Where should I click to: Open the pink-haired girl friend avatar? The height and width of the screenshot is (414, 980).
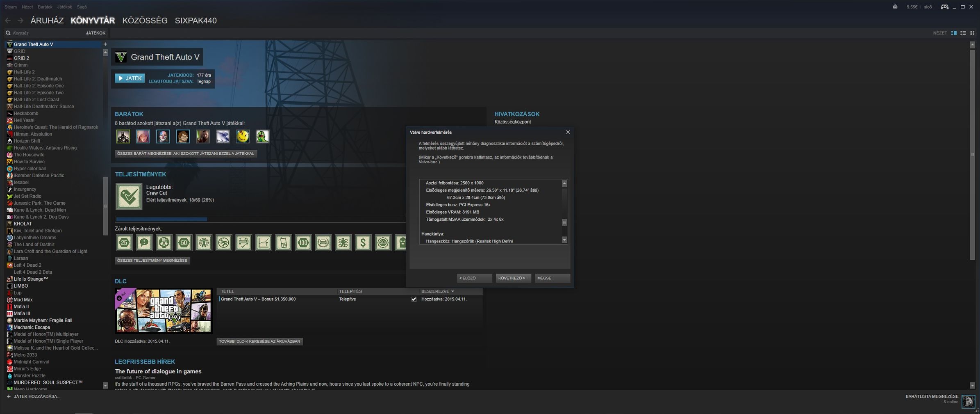pos(143,136)
